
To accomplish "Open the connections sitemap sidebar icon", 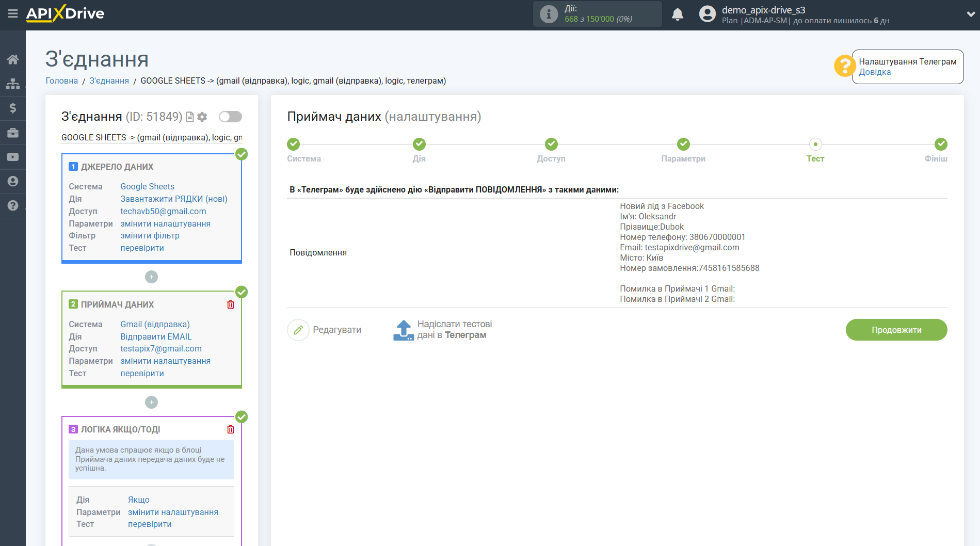I will coord(13,84).
